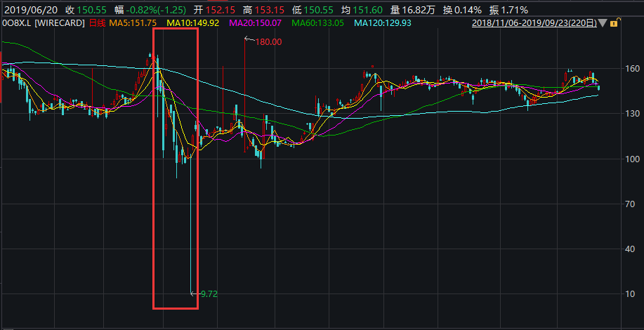This screenshot has width=644, height=330.
Task: Click the rightmost candlestick on the chart
Action: [x=598, y=87]
